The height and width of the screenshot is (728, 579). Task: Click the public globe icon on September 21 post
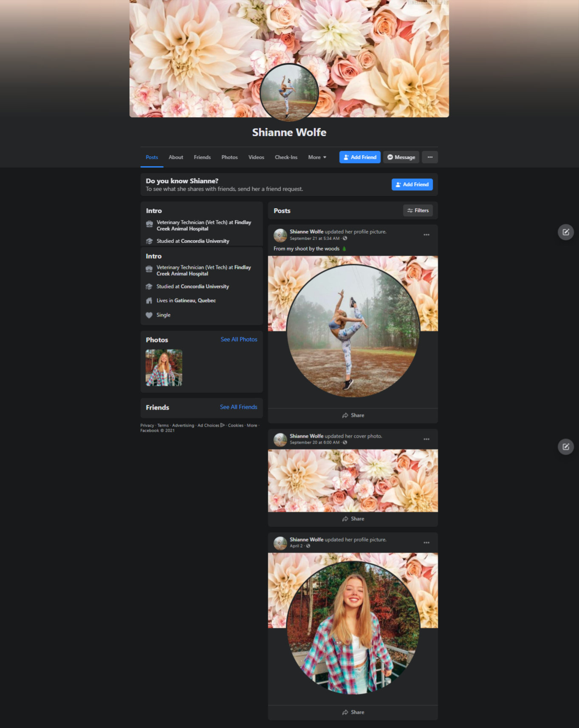point(345,238)
